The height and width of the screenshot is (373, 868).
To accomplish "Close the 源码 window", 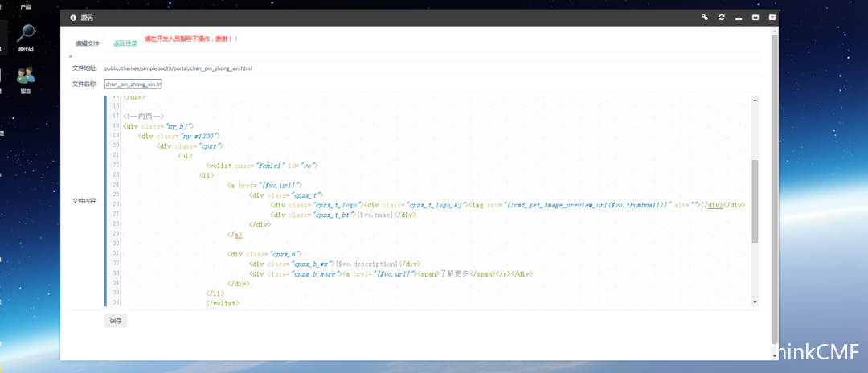I will point(772,18).
